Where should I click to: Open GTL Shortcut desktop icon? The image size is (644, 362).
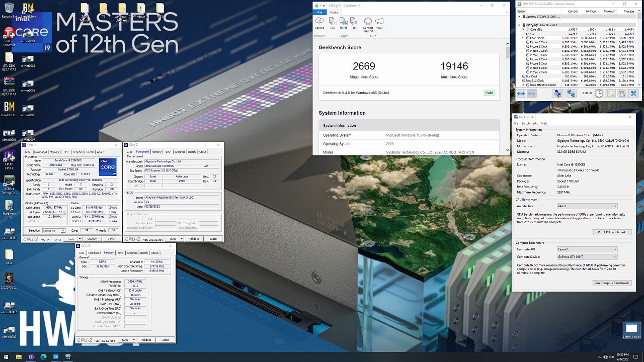(x=9, y=36)
